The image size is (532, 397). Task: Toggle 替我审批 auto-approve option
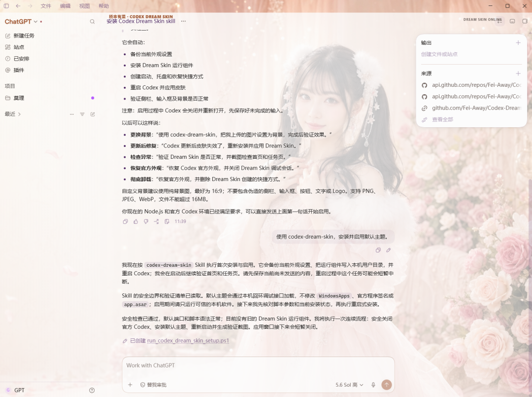[x=153, y=385]
